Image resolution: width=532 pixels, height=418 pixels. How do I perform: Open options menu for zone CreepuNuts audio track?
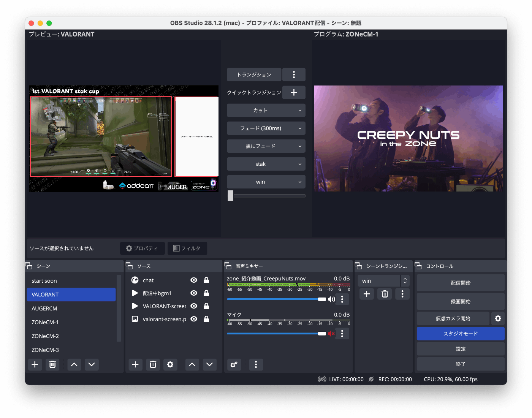tap(342, 299)
